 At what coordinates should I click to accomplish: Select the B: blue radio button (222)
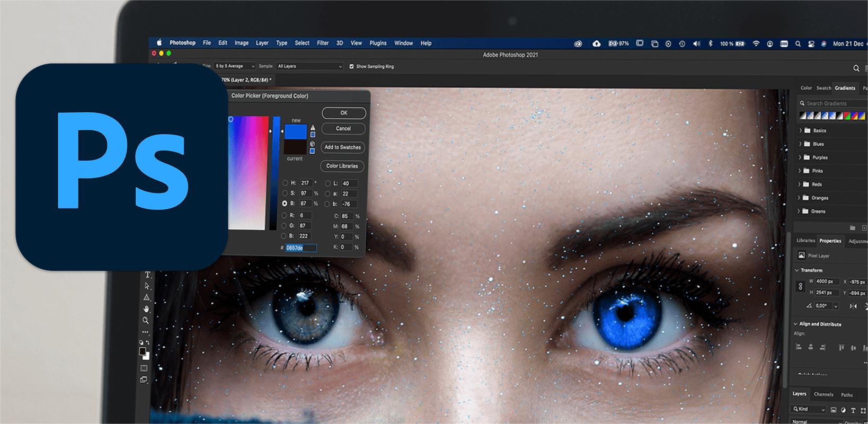tap(285, 236)
